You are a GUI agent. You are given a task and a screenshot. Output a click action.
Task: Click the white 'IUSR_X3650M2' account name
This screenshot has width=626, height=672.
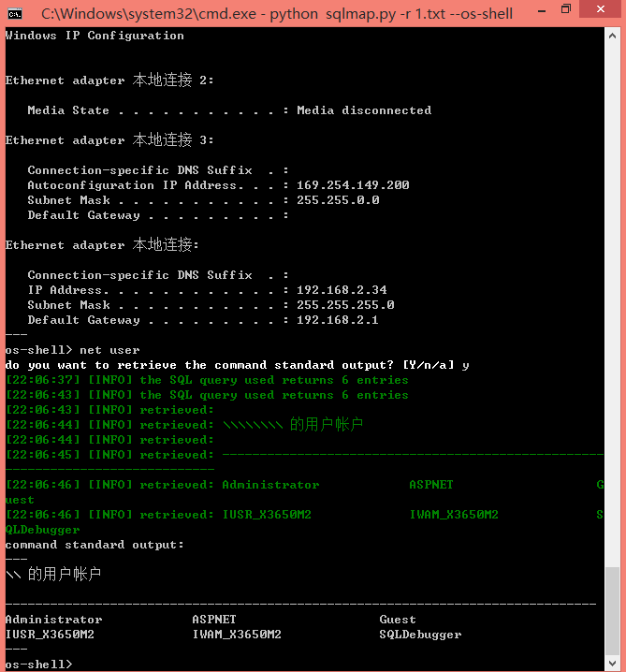[50, 635]
